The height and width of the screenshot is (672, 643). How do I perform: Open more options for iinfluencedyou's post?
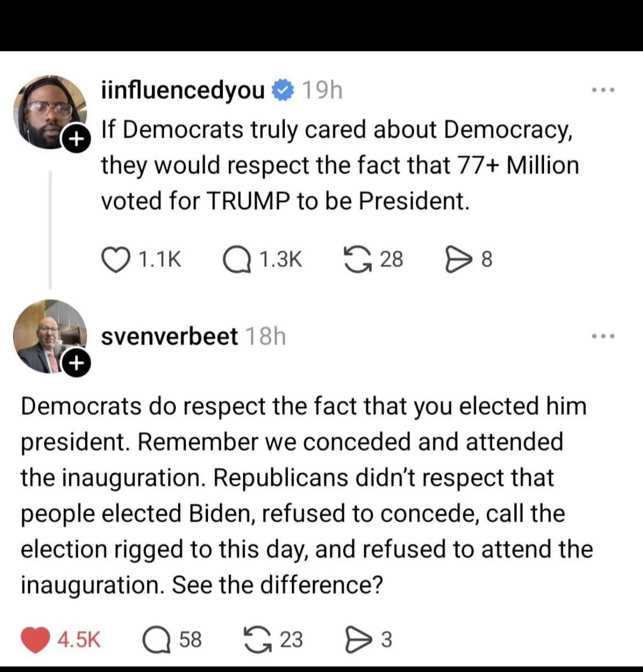coord(602,90)
